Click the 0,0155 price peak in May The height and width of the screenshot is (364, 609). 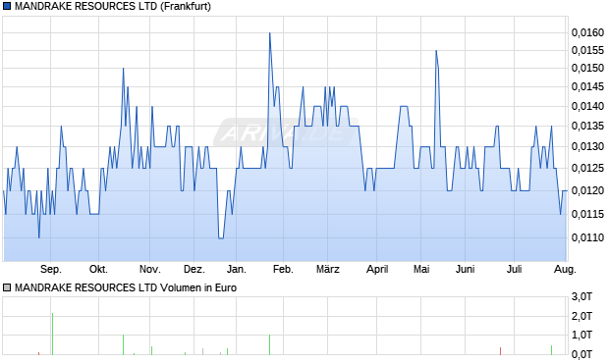point(436,50)
